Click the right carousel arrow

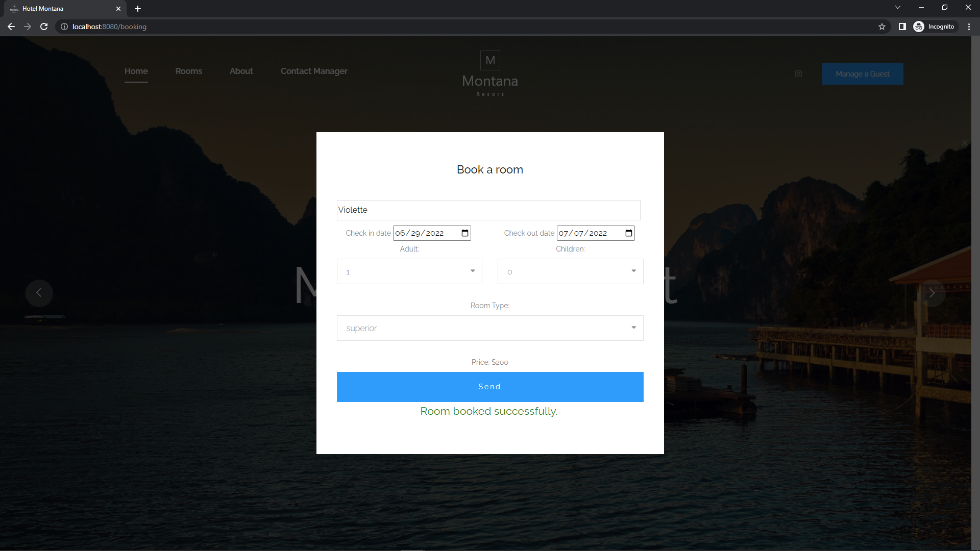click(x=933, y=293)
